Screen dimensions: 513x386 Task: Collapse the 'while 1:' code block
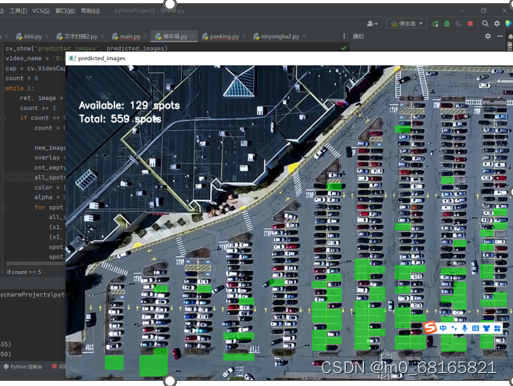(x=3, y=88)
